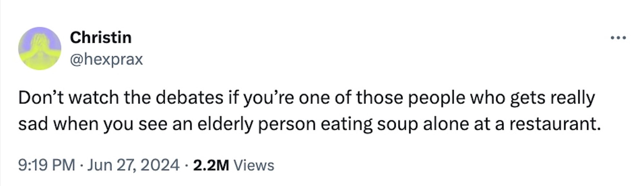Open the @hexprax handle link
This screenshot has height=186, width=644.
[x=106, y=59]
